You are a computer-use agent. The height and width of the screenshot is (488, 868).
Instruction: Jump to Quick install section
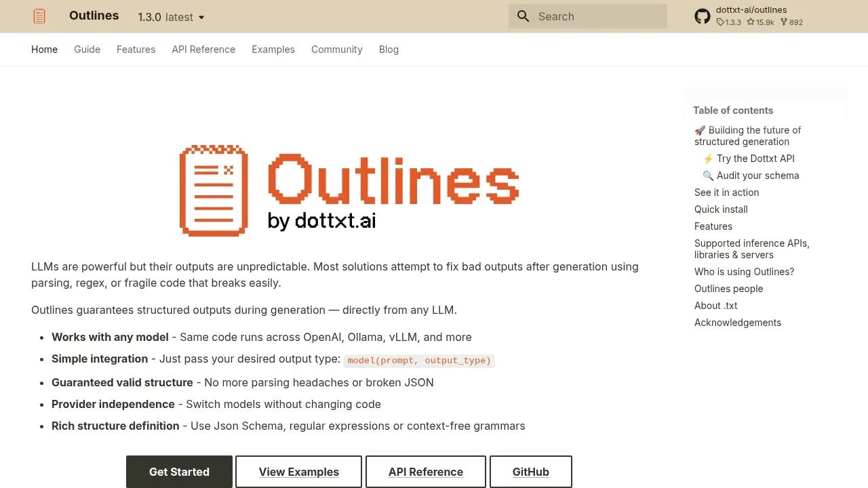click(x=721, y=209)
